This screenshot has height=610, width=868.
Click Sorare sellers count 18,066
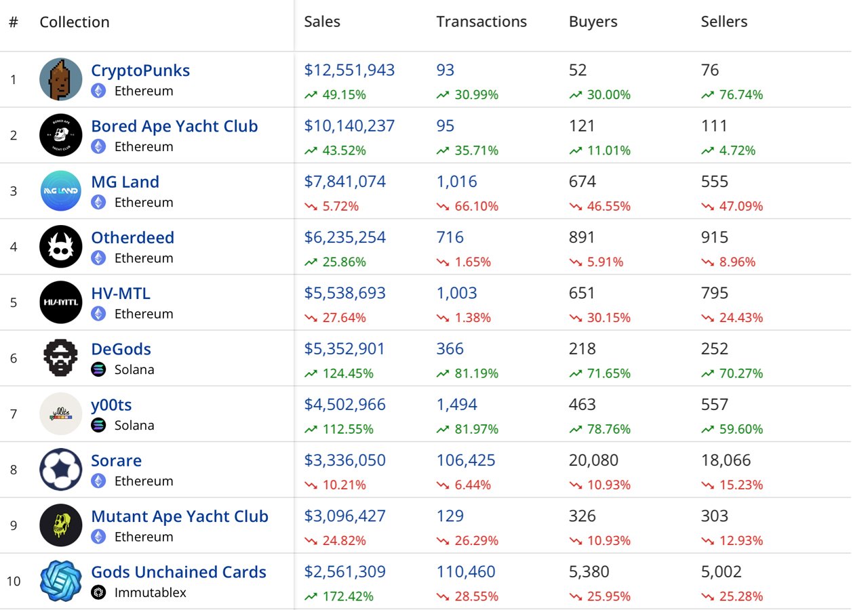[726, 460]
